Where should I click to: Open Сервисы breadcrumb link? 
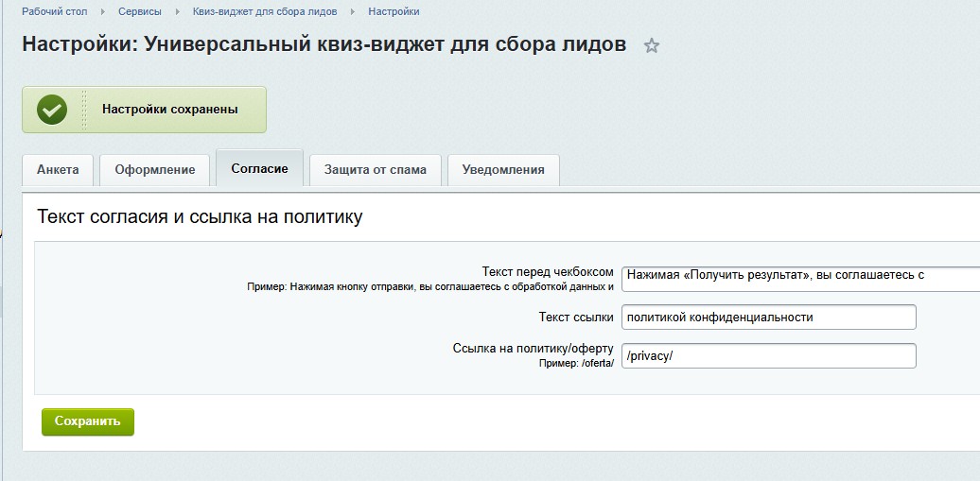click(139, 11)
